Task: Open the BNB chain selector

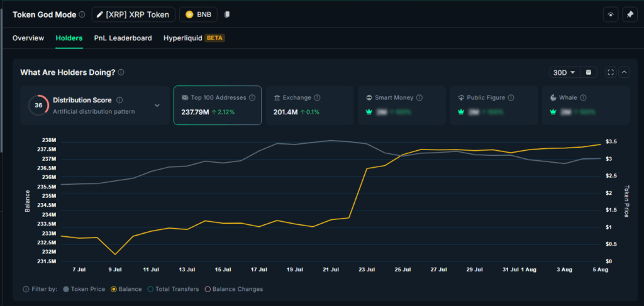Action: click(198, 14)
